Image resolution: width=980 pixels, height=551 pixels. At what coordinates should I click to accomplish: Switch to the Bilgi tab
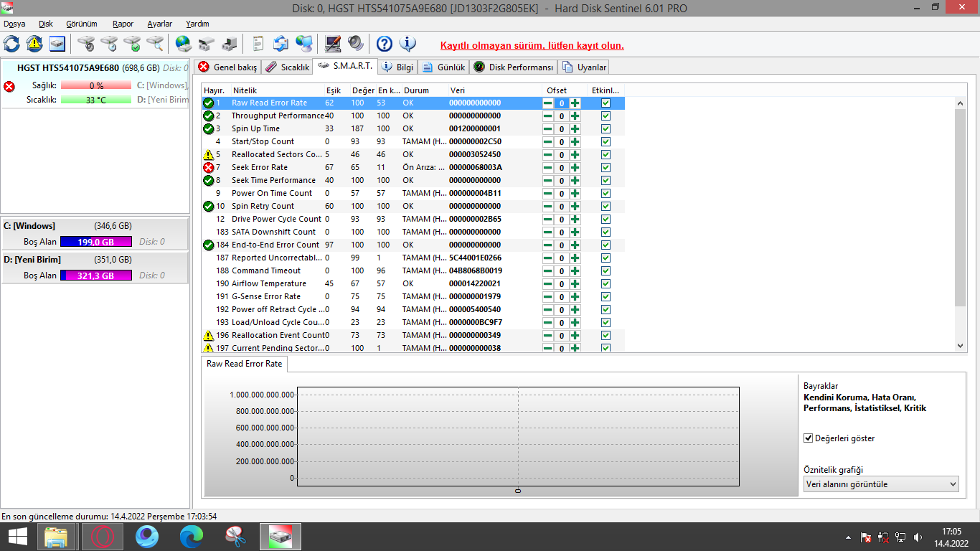click(x=397, y=67)
